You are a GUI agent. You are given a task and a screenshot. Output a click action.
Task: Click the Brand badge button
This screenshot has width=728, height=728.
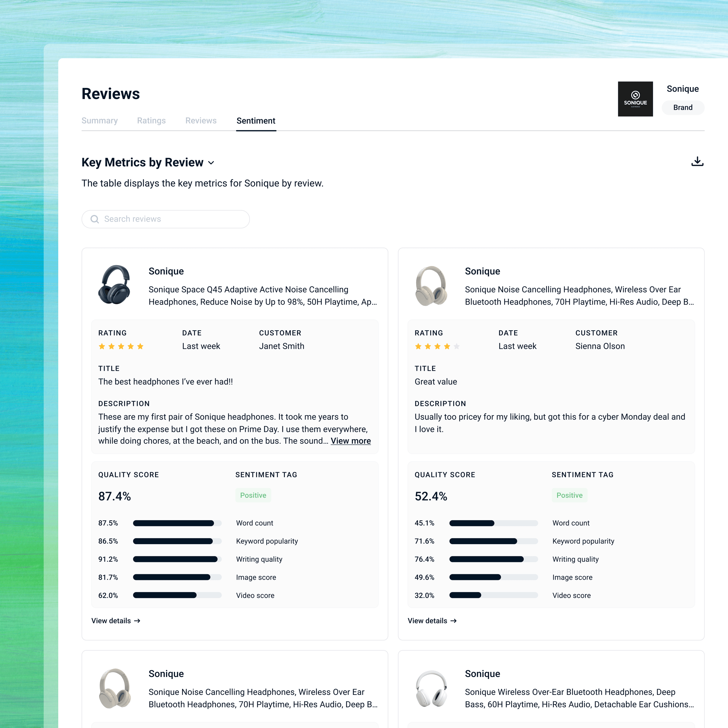pos(683,107)
